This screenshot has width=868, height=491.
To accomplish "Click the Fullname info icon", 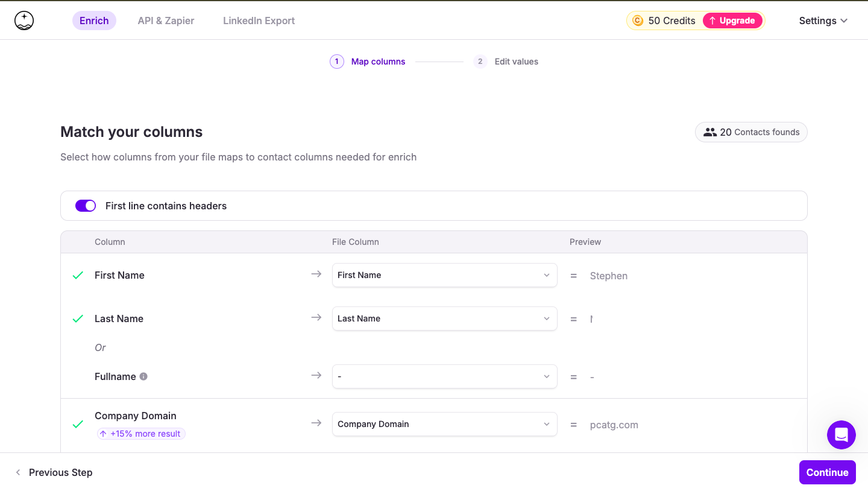I will pos(143,376).
